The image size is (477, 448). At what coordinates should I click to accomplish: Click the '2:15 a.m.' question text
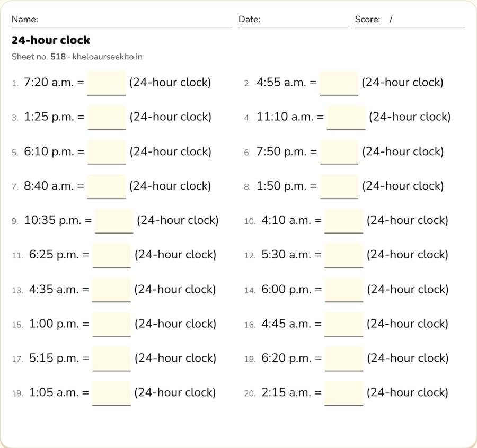286,393
